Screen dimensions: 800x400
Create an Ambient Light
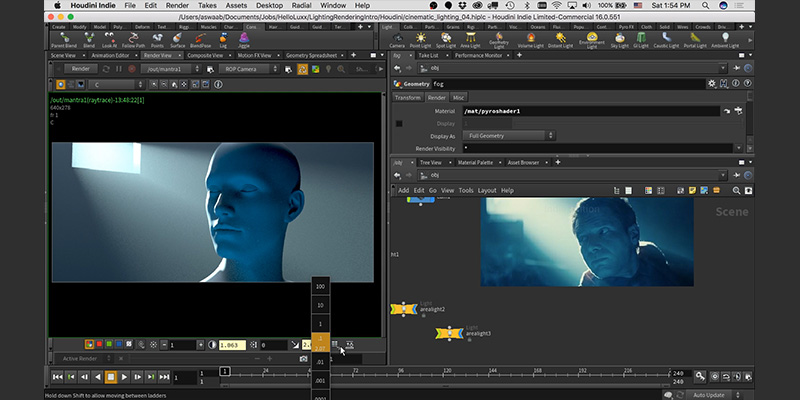click(725, 40)
